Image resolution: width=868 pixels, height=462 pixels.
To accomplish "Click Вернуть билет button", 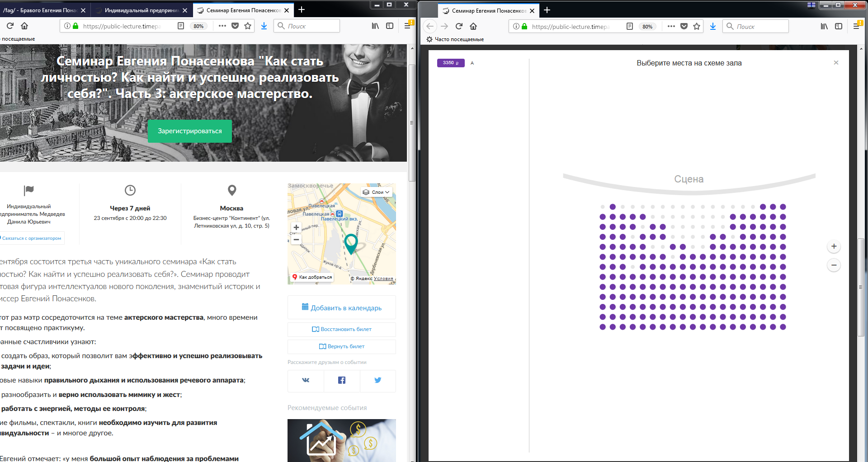I will click(342, 346).
